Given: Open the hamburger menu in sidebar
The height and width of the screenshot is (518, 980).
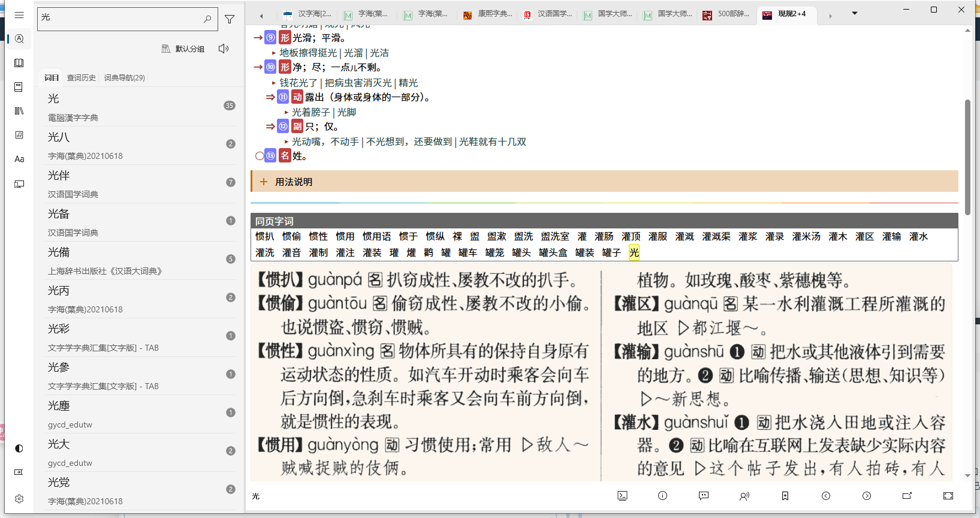Looking at the screenshot, I should click(19, 15).
